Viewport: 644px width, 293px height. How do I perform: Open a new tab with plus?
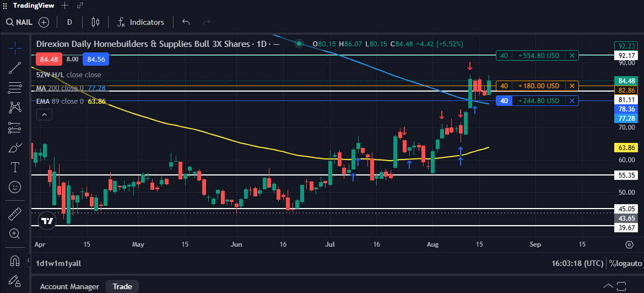(x=64, y=6)
